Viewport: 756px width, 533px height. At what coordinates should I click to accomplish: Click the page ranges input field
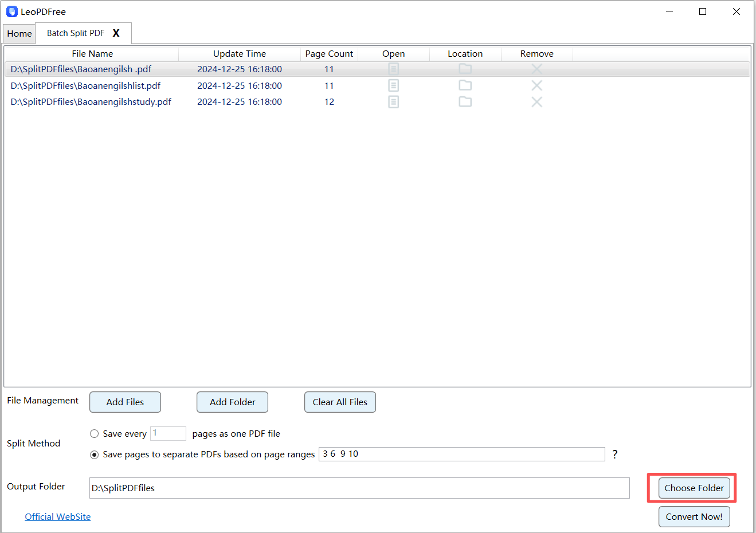461,454
